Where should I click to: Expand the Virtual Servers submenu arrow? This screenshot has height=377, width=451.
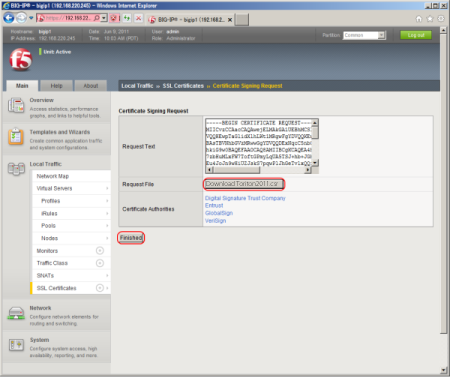pos(107,189)
